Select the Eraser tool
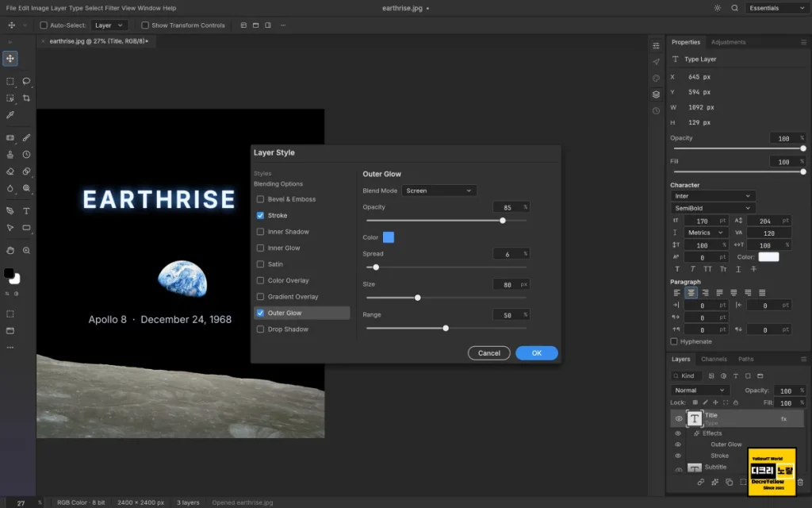Screen dimensions: 812x508 pyautogui.click(x=10, y=171)
